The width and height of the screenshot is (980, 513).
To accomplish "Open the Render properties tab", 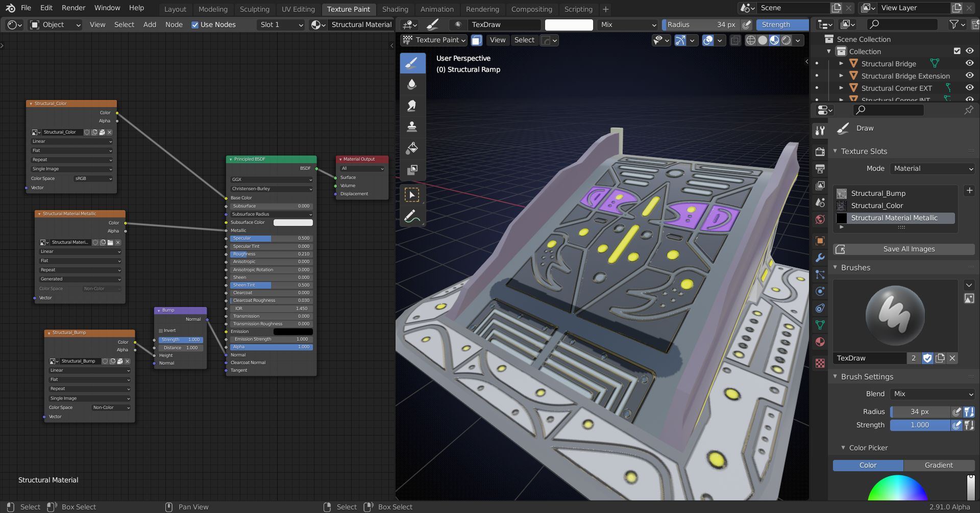I will (x=820, y=151).
